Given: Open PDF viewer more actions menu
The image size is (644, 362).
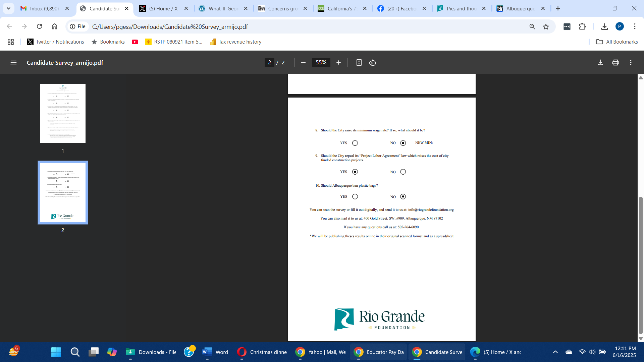Looking at the screenshot, I should tap(631, 63).
